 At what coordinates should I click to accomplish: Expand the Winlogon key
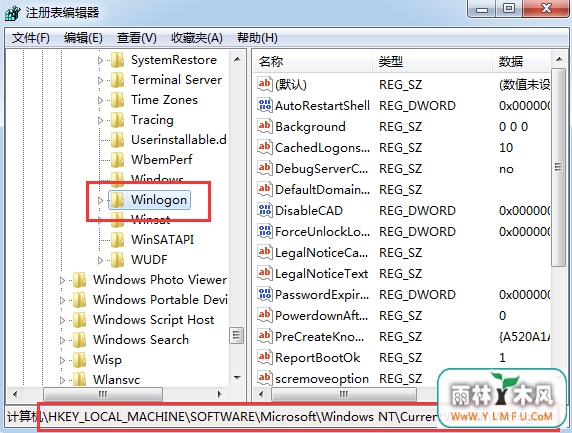pyautogui.click(x=100, y=200)
